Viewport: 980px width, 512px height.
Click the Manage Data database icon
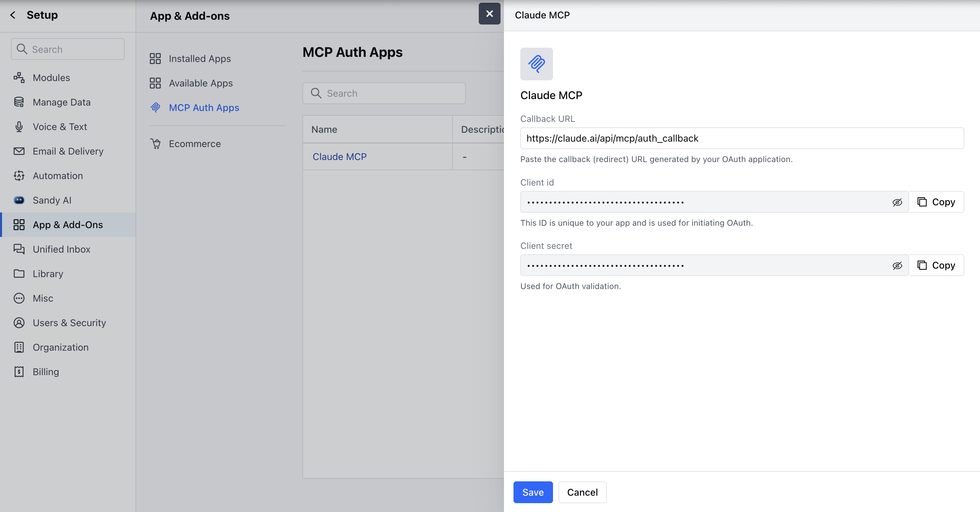pyautogui.click(x=19, y=102)
